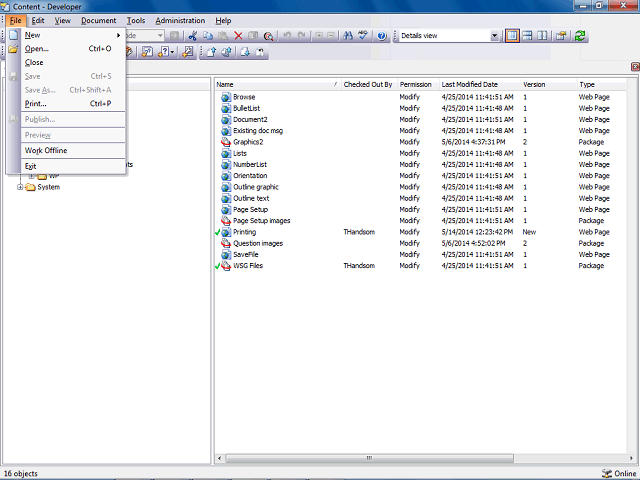Screen dimensions: 640x480
Task: Toggle the horizontal split layout button
Action: click(527, 36)
